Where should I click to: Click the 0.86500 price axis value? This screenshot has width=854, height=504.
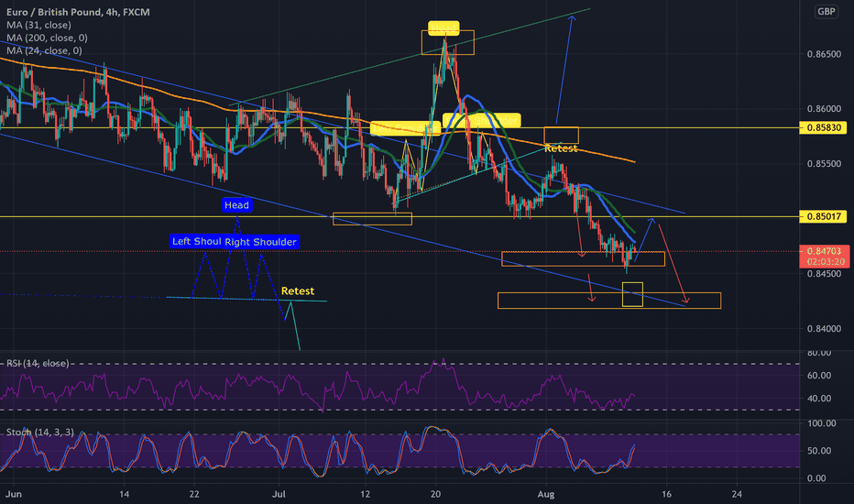824,54
